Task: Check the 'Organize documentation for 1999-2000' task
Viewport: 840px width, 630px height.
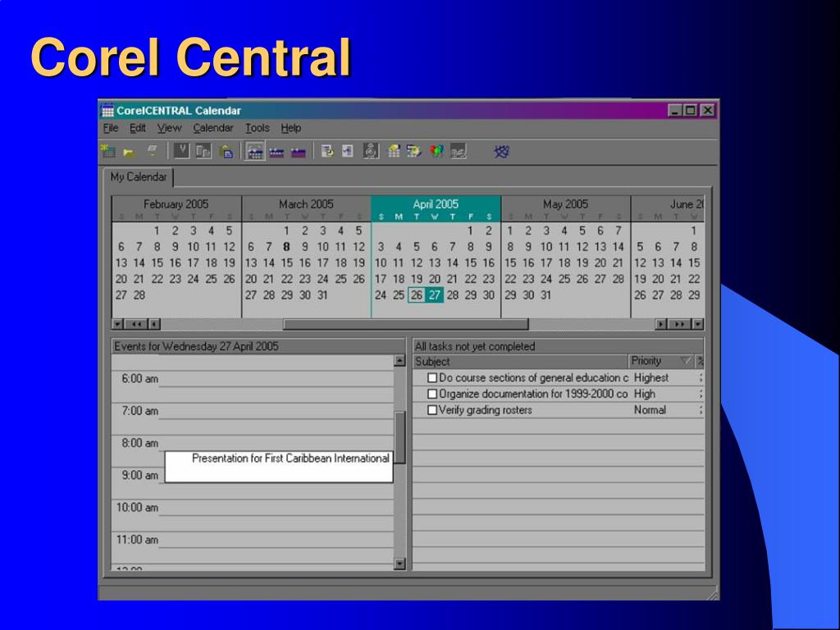Action: (432, 395)
